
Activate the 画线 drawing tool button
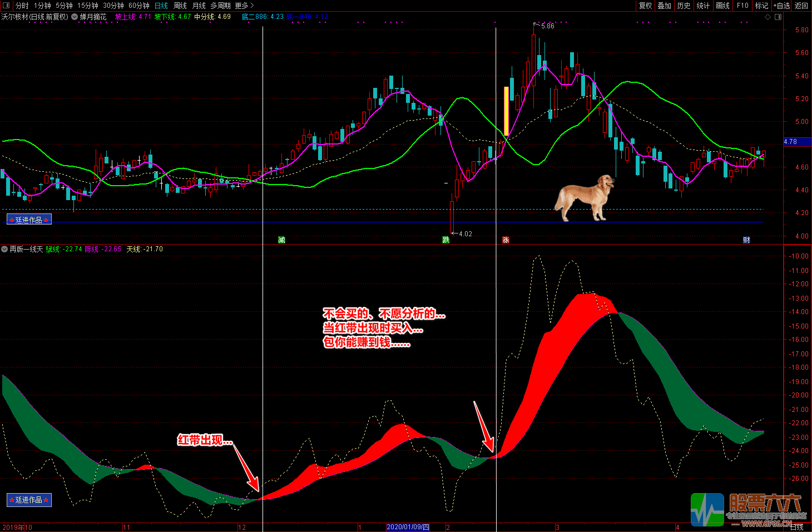point(723,6)
